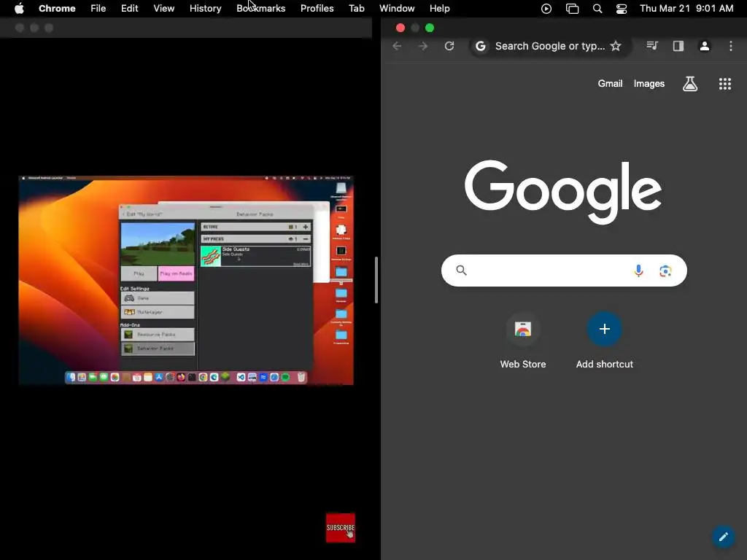Click the Google site icon in address bar
The image size is (747, 560).
(x=481, y=46)
